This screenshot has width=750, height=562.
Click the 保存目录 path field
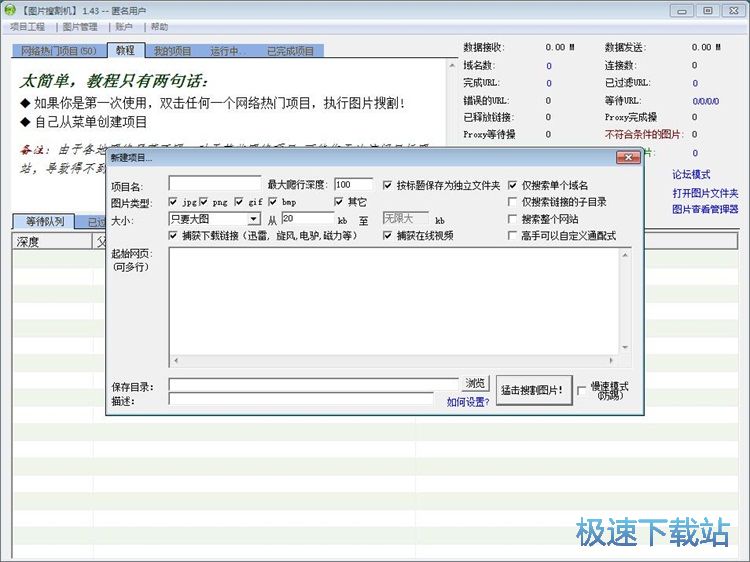314,385
